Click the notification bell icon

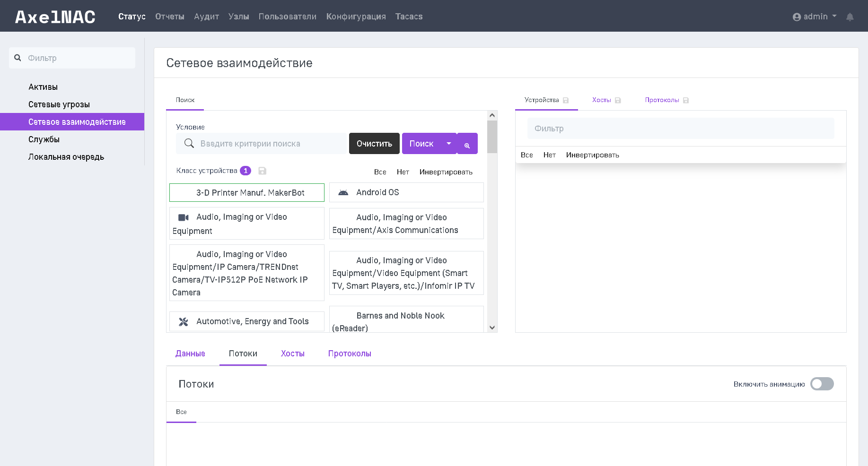click(x=850, y=17)
